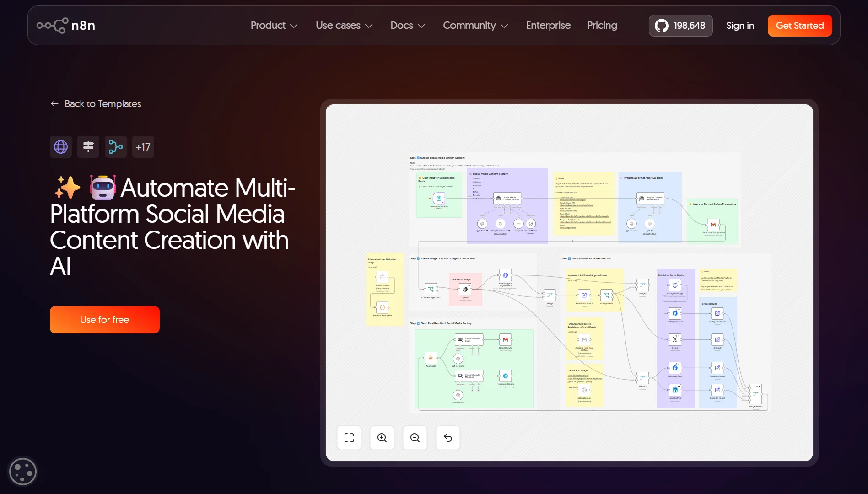Click the Merge branch integration icon
This screenshot has height=494, width=868.
116,147
